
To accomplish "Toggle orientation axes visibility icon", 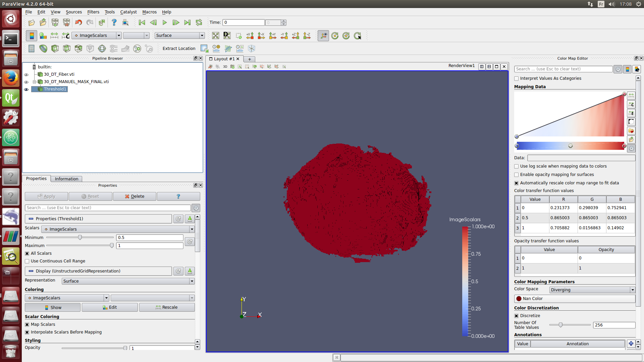I will click(323, 36).
